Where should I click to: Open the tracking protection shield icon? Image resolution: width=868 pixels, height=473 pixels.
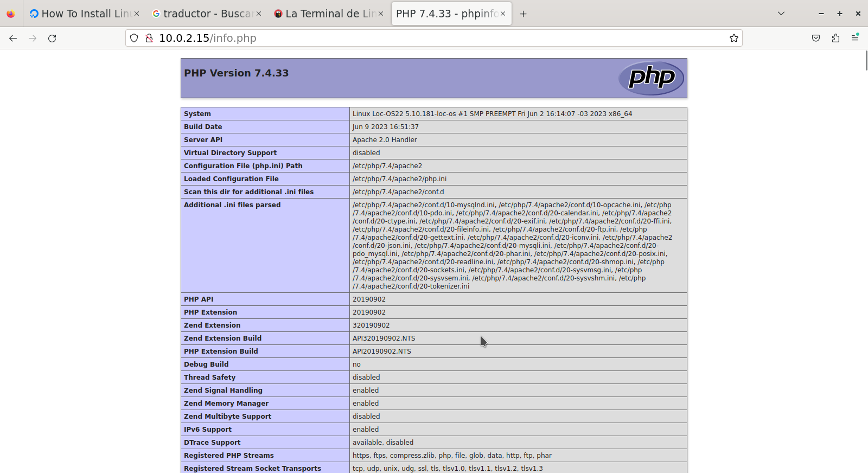pyautogui.click(x=134, y=38)
